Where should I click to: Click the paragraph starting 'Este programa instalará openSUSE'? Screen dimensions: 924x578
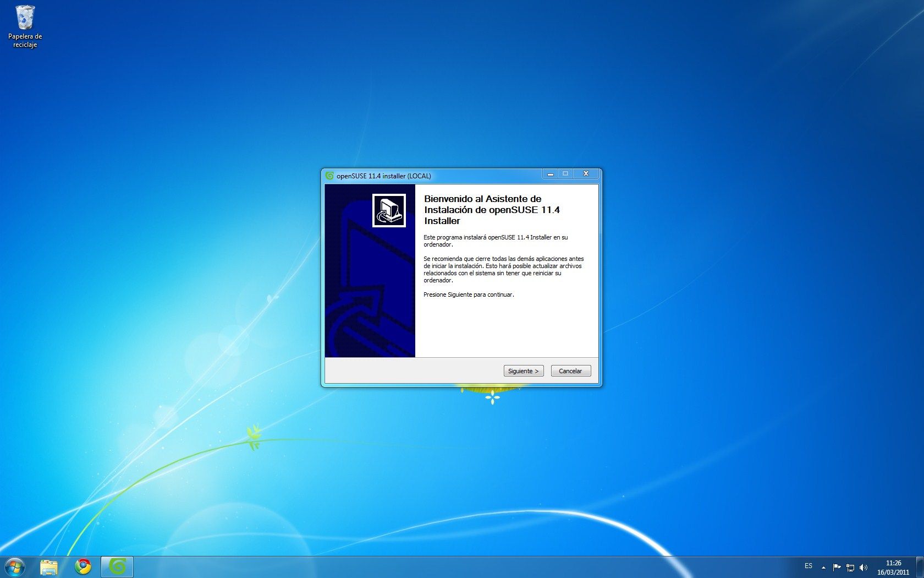(x=496, y=241)
